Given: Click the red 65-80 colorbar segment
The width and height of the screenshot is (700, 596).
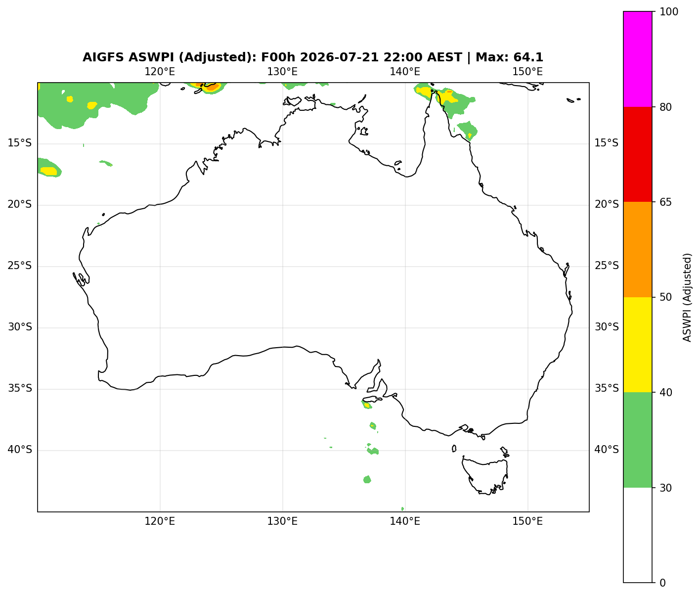Looking at the screenshot, I should click(x=638, y=154).
